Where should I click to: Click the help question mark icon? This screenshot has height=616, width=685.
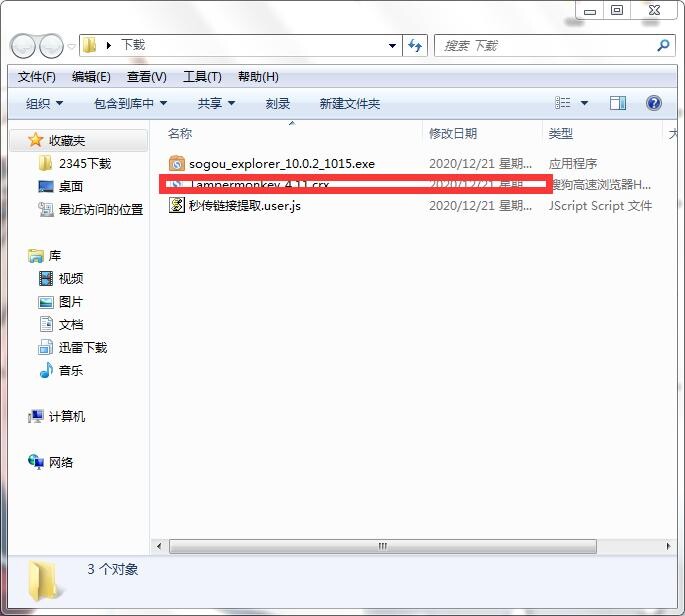point(654,103)
